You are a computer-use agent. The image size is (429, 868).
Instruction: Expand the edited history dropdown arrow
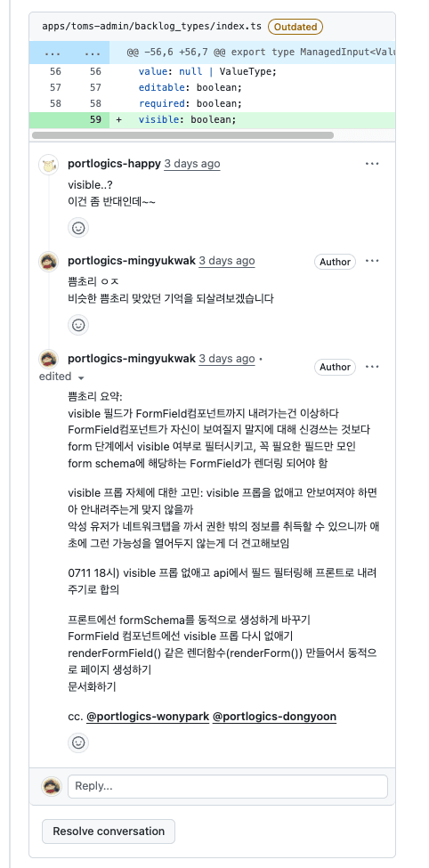coord(81,377)
